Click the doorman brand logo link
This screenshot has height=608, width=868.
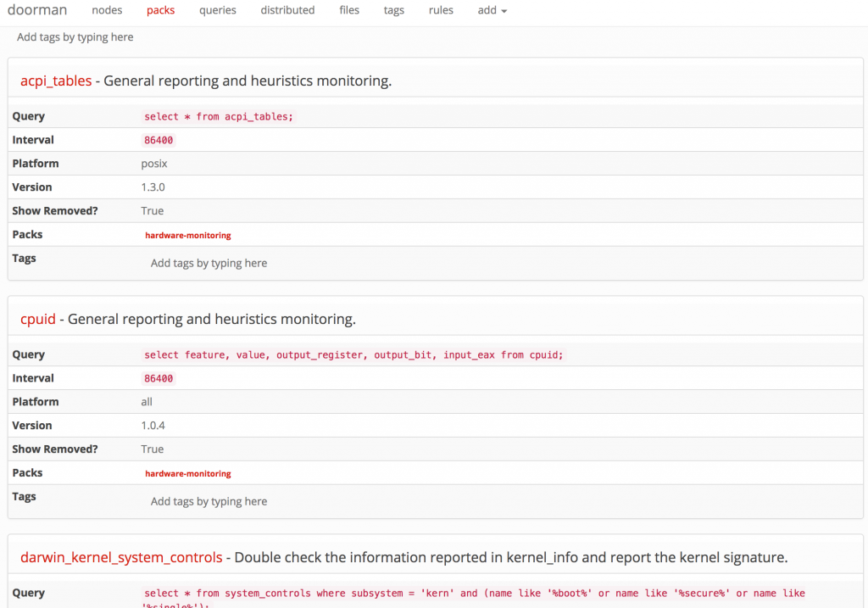pos(37,10)
